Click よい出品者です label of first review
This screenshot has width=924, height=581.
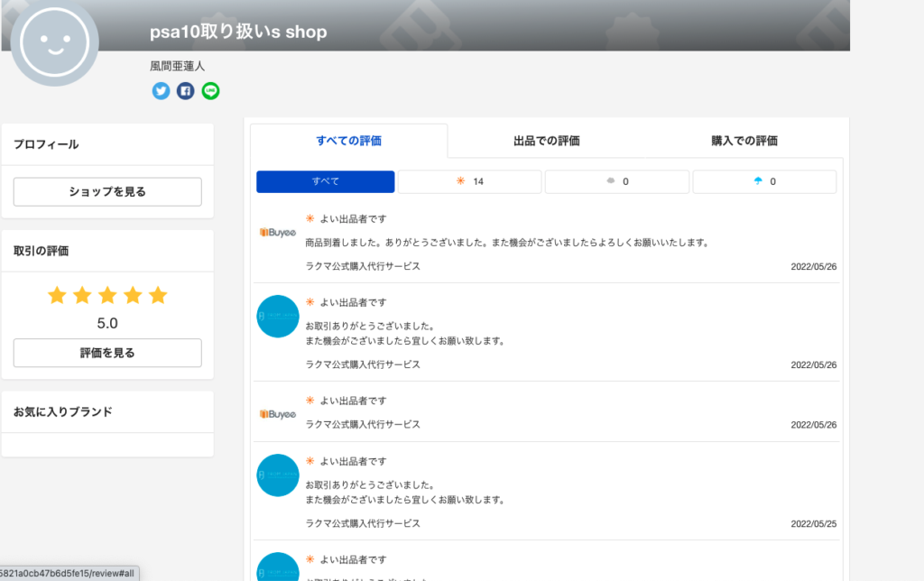pyautogui.click(x=353, y=219)
